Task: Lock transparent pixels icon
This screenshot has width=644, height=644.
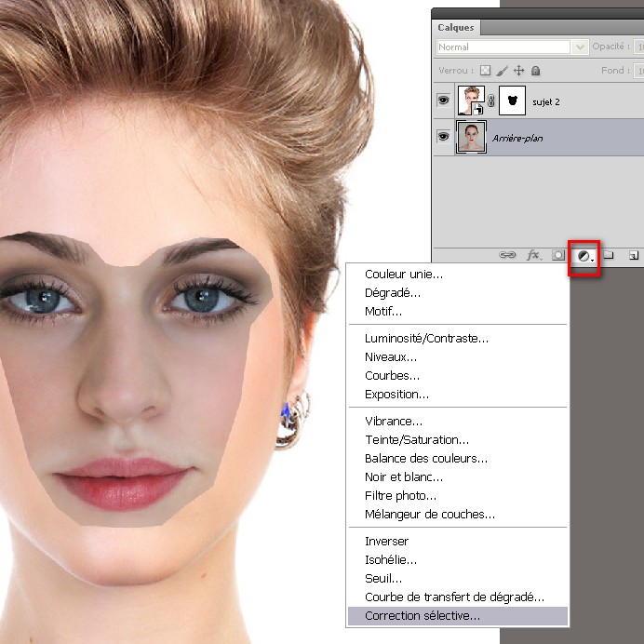Action: tap(486, 71)
